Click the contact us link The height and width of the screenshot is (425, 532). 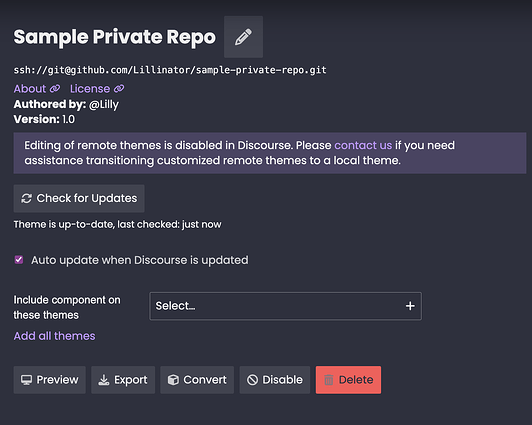363,145
